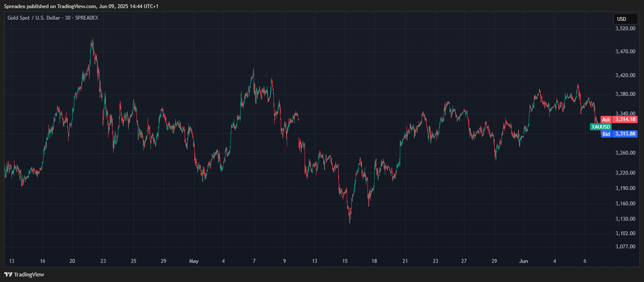Click the USD currency button
Viewport: 644px width, 282px height.
625,19
